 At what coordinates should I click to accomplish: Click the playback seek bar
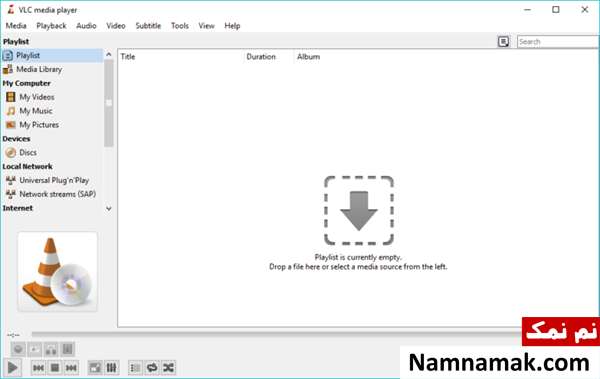point(276,335)
